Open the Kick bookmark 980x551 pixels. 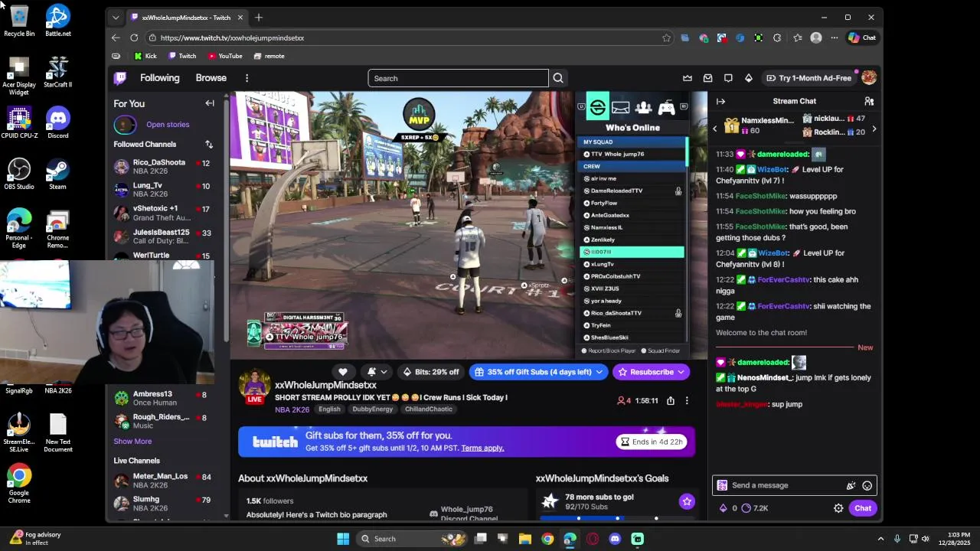[145, 56]
